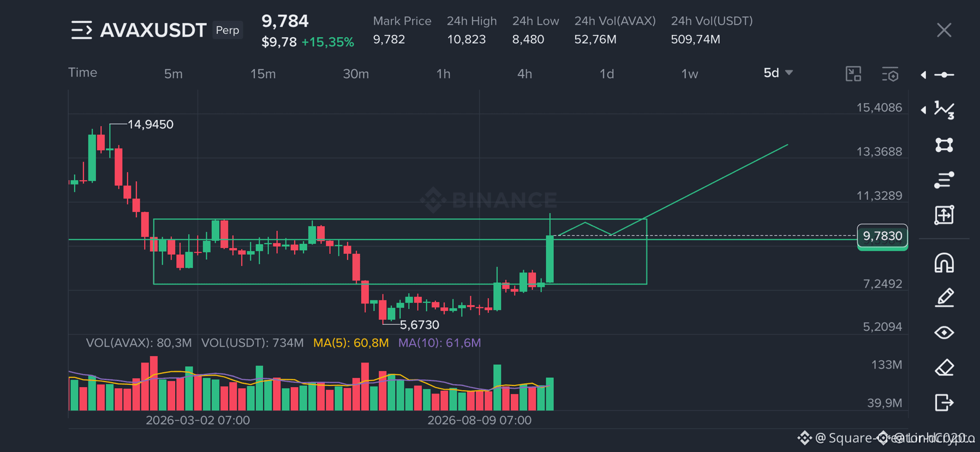Viewport: 980px width, 452px height.
Task: Select the rectangle shape node tool
Action: (945, 145)
